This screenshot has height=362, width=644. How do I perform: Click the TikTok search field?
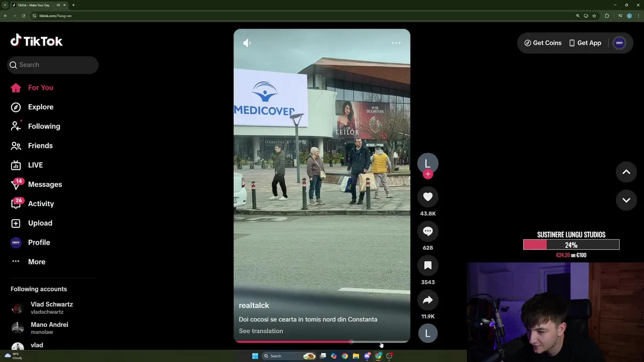53,65
